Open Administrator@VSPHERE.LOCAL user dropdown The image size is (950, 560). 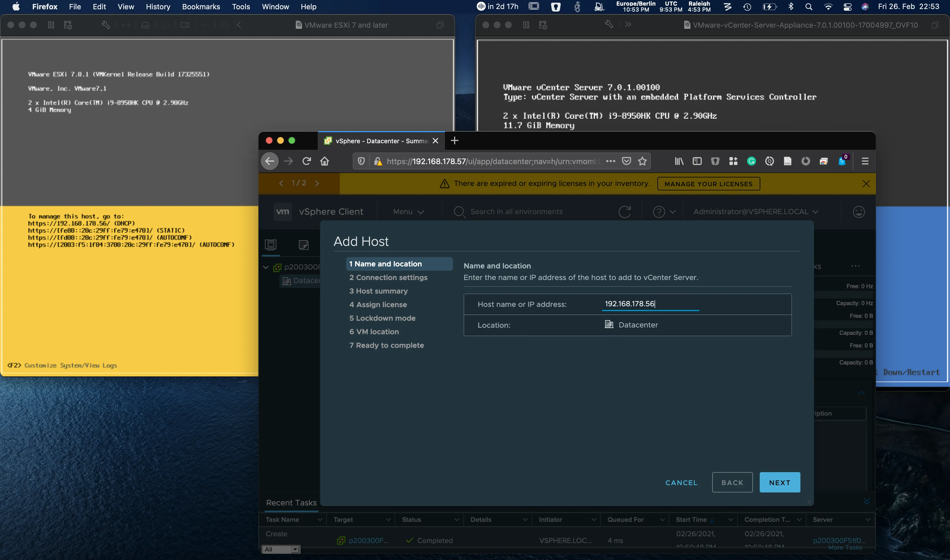tap(755, 212)
